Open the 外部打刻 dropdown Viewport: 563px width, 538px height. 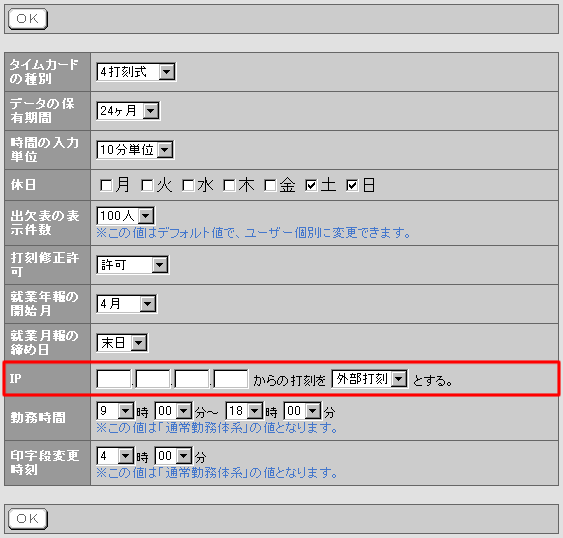point(369,379)
